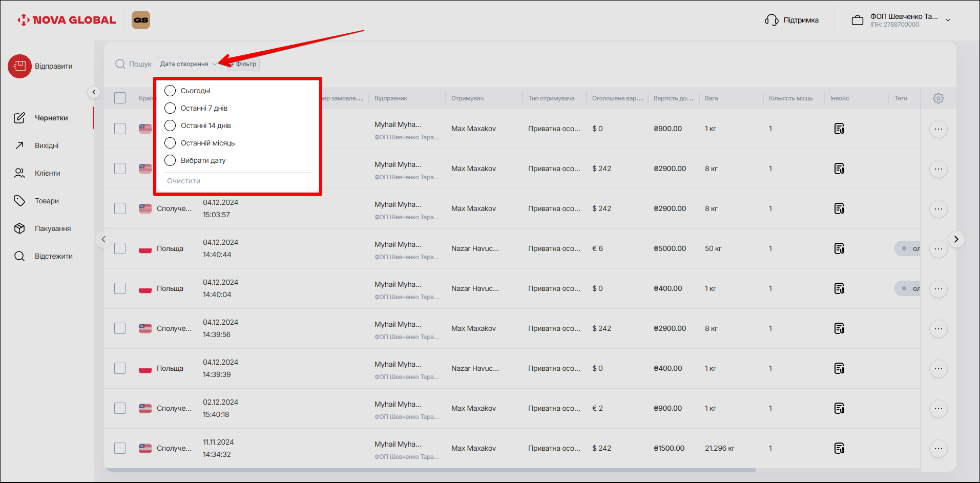The width and height of the screenshot is (980, 483).
Task: Click the Пошук search magnifier icon
Action: tap(120, 64)
